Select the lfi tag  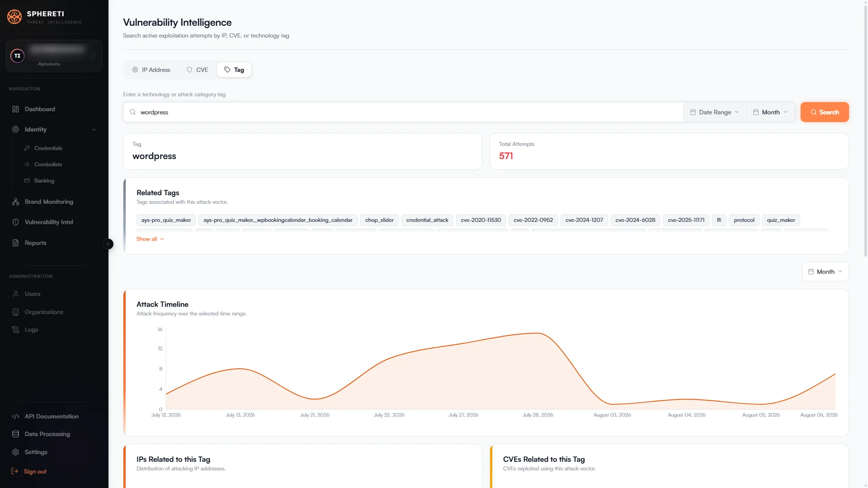(719, 220)
